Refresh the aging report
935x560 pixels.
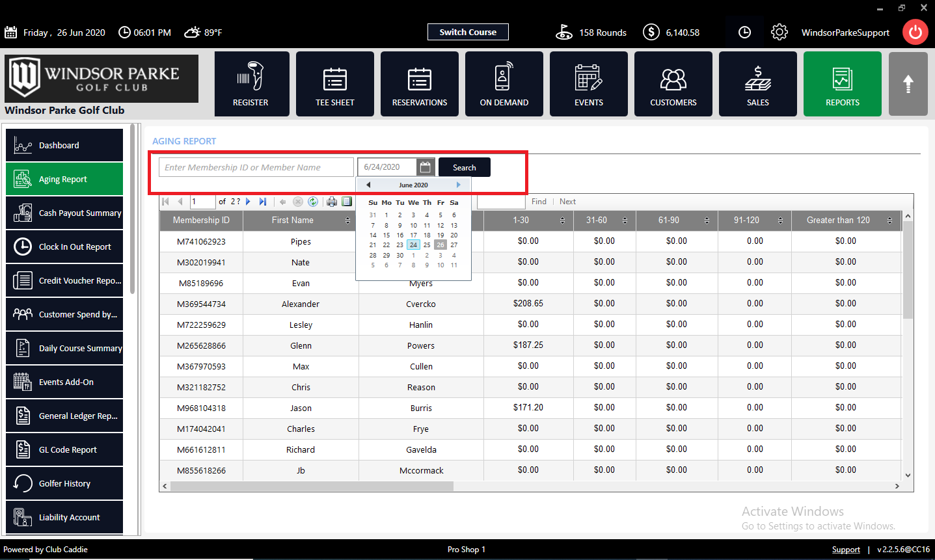click(313, 202)
